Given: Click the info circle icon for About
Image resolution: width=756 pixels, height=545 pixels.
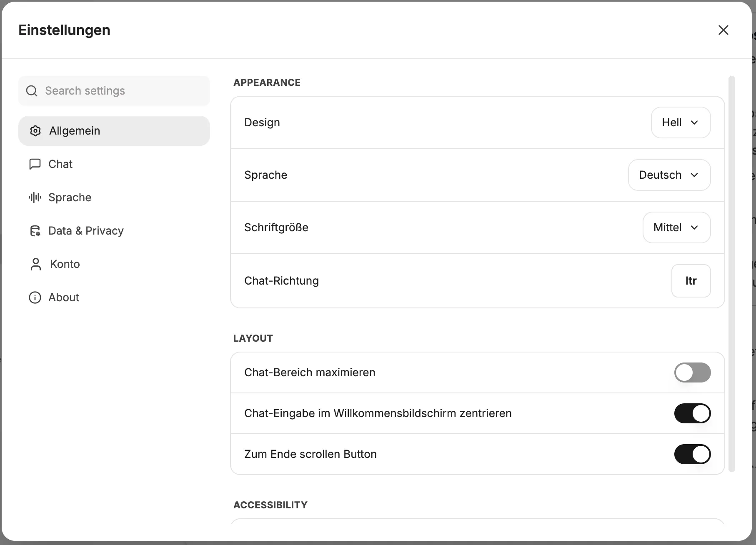Looking at the screenshot, I should pos(35,297).
